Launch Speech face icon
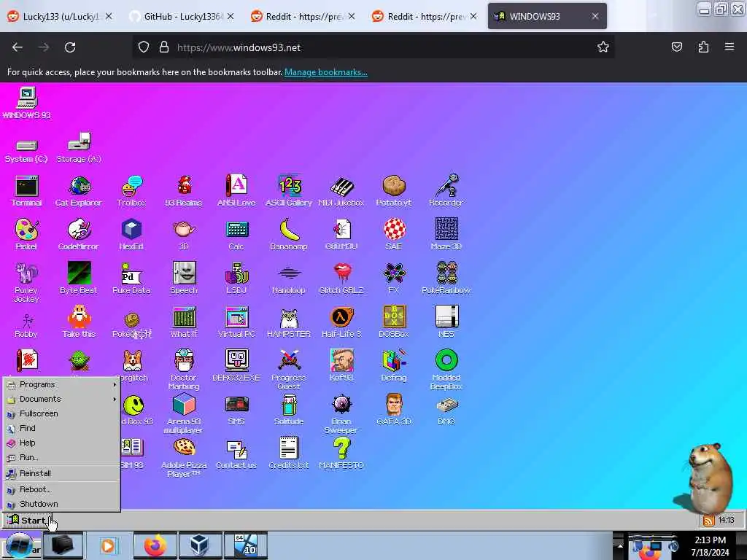Viewport: 747px width, 560px height. (x=184, y=278)
